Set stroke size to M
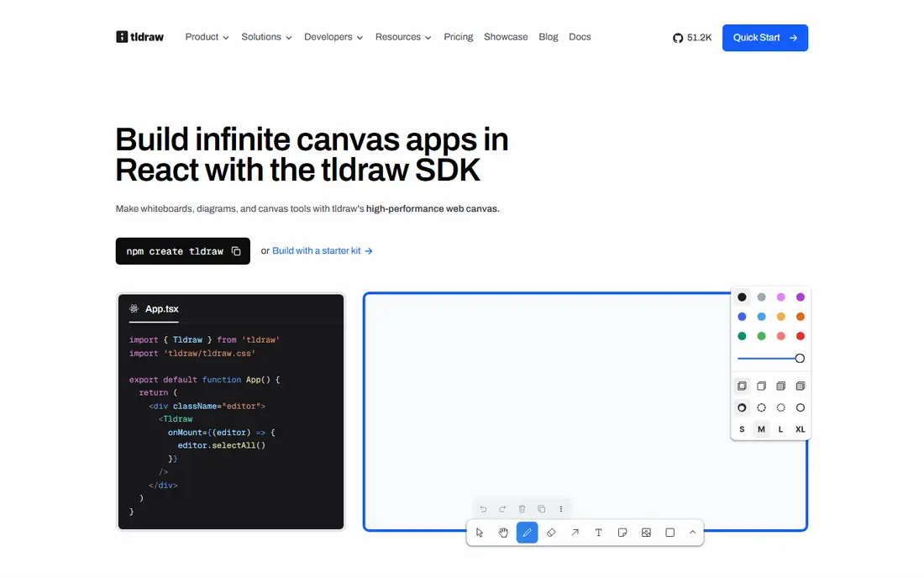Screen dimensions: 924x578 [x=761, y=429]
